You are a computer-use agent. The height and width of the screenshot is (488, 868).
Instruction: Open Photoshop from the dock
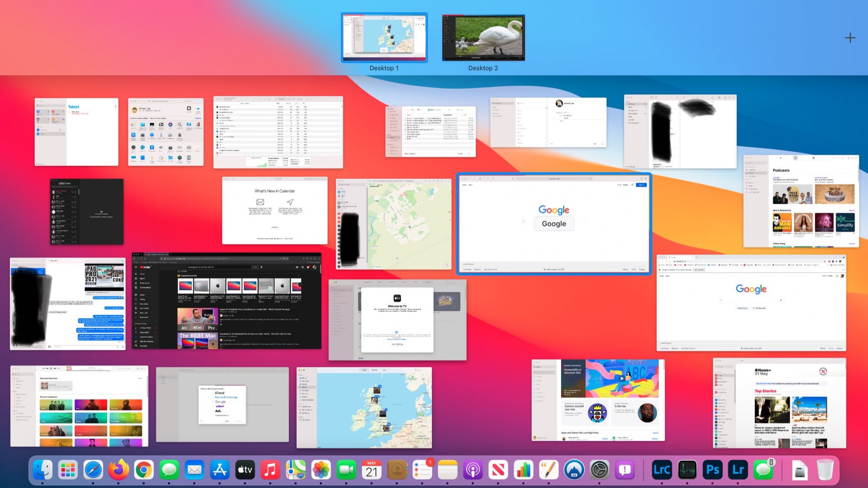pyautogui.click(x=713, y=470)
